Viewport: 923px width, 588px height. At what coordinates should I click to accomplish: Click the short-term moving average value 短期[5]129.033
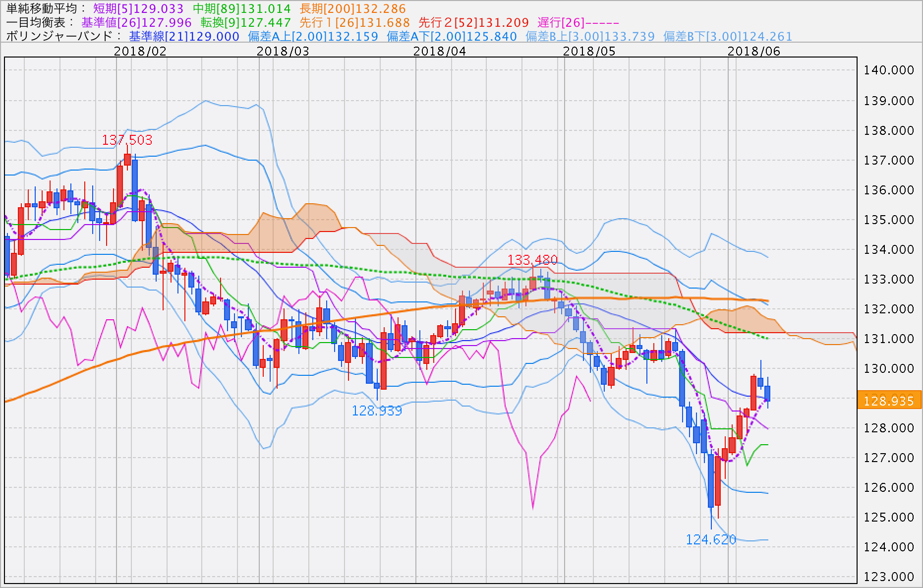(138, 8)
